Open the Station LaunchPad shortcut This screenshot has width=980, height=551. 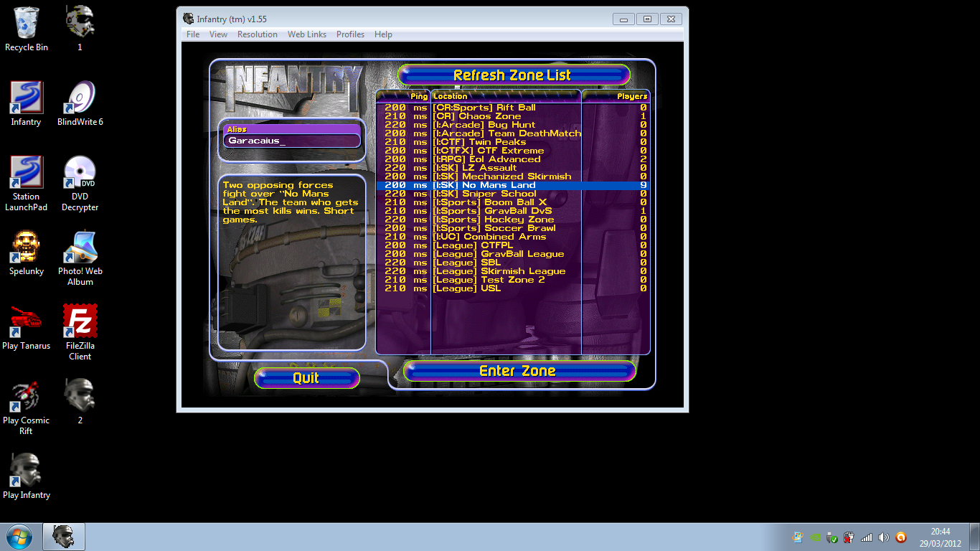27,173
